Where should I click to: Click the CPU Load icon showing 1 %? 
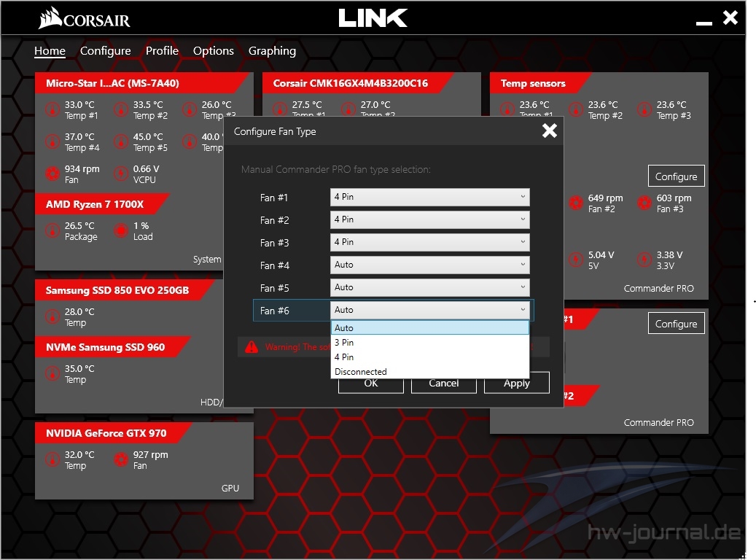[120, 230]
